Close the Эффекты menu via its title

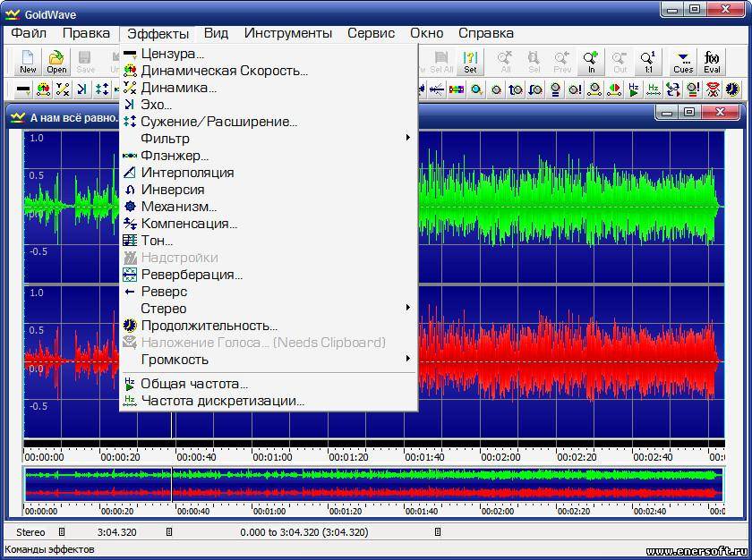point(158,33)
